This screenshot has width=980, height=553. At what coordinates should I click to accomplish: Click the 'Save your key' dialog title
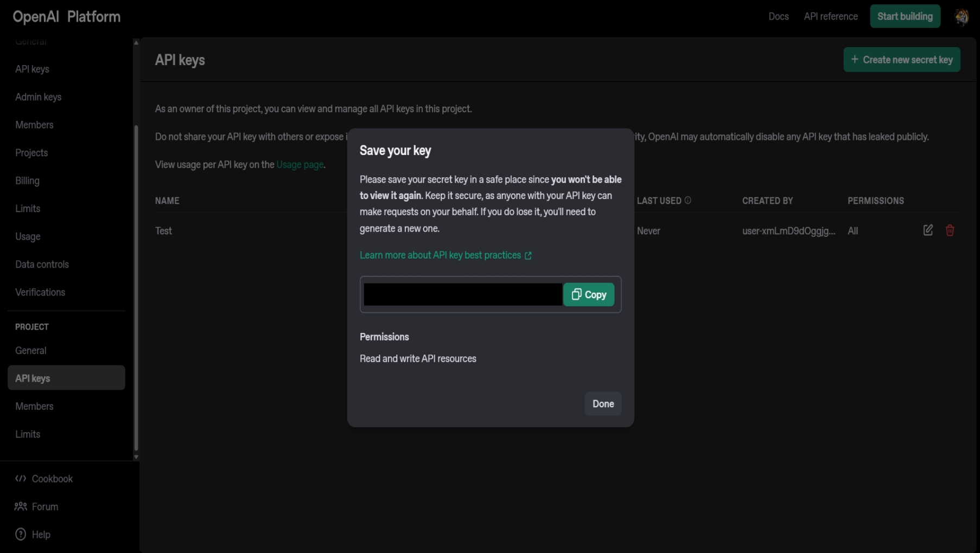coord(395,151)
